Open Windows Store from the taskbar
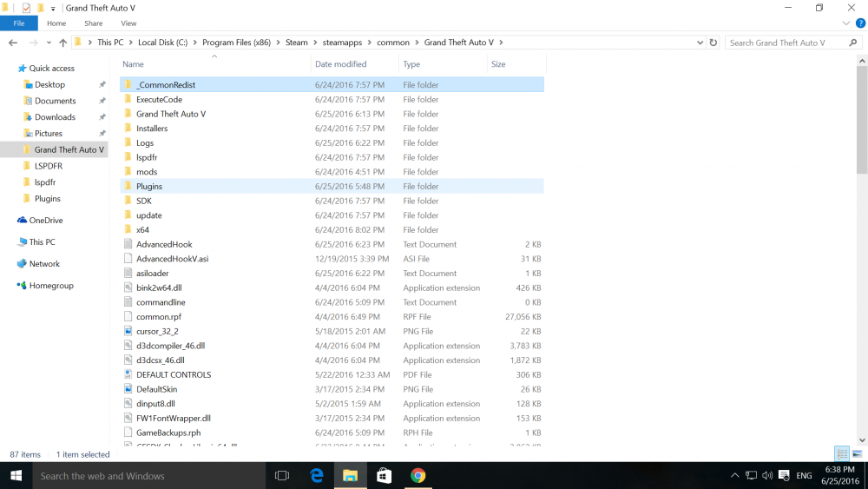 tap(385, 476)
